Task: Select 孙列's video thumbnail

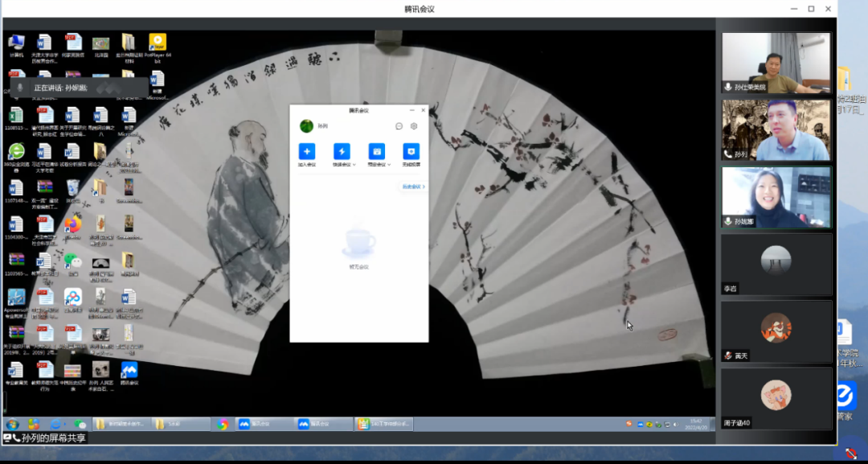Action: pos(776,129)
